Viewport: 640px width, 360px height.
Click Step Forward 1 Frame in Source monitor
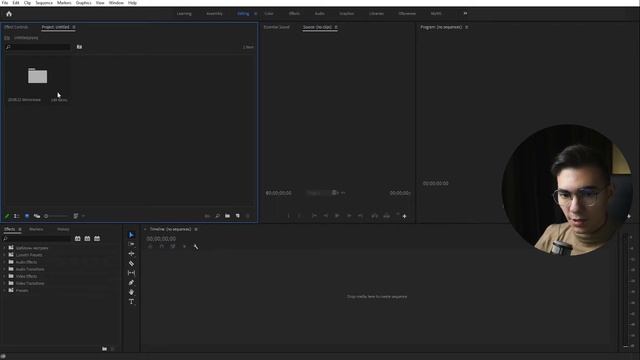coord(349,216)
